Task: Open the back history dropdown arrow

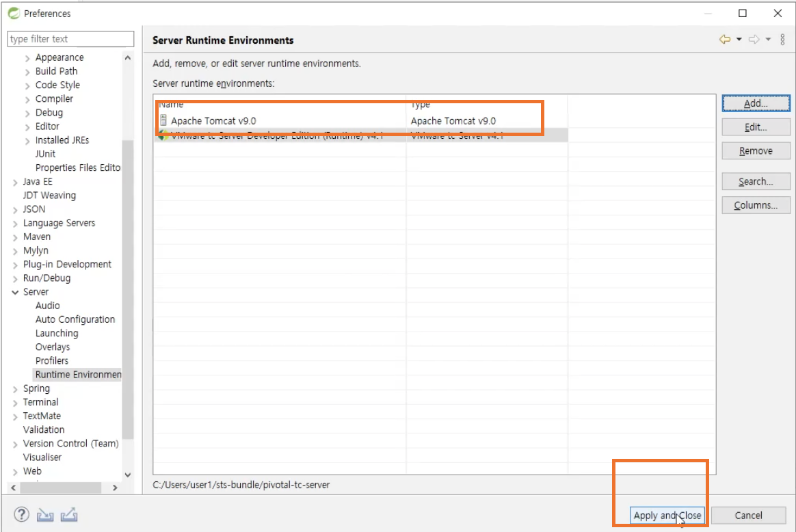Action: coord(739,40)
